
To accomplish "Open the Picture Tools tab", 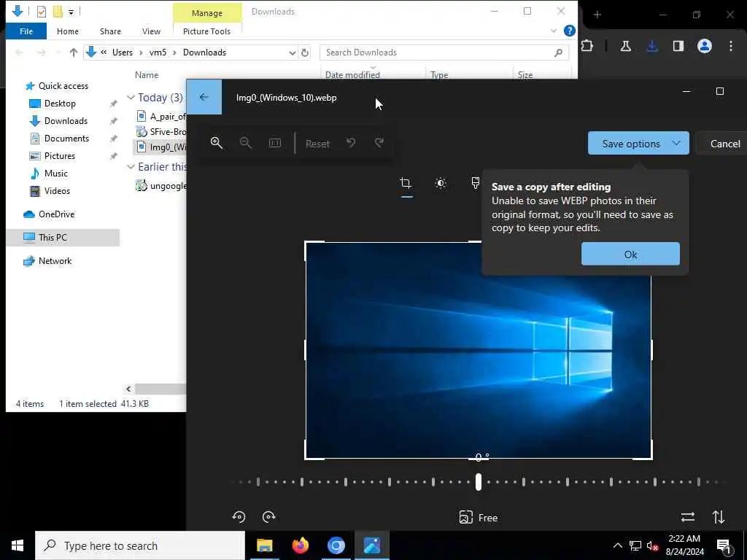I will [x=206, y=31].
